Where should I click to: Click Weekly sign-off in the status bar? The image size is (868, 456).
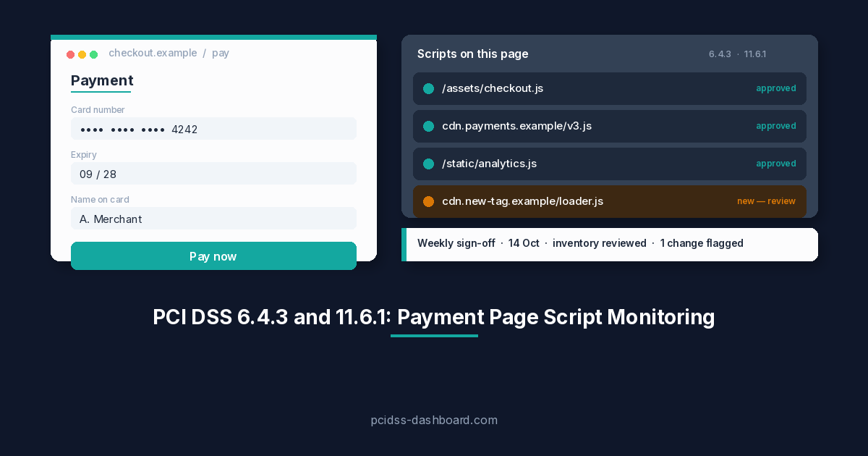pos(456,243)
